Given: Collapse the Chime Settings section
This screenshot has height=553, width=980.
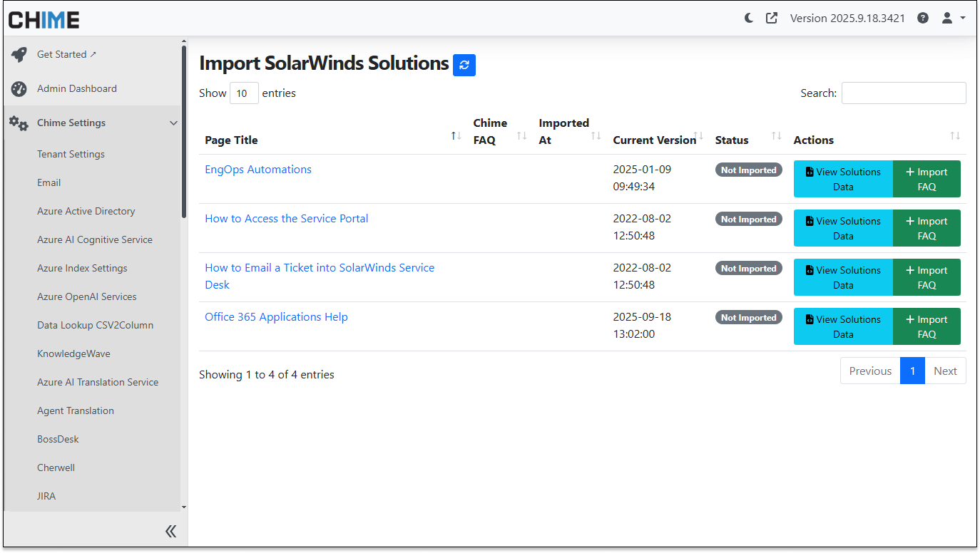Looking at the screenshot, I should click(173, 123).
